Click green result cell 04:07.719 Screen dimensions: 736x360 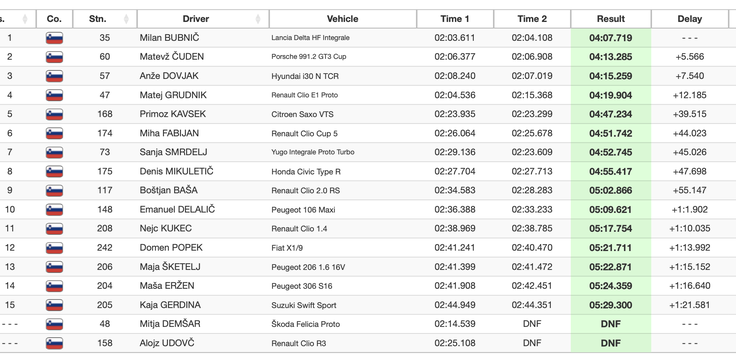point(611,38)
